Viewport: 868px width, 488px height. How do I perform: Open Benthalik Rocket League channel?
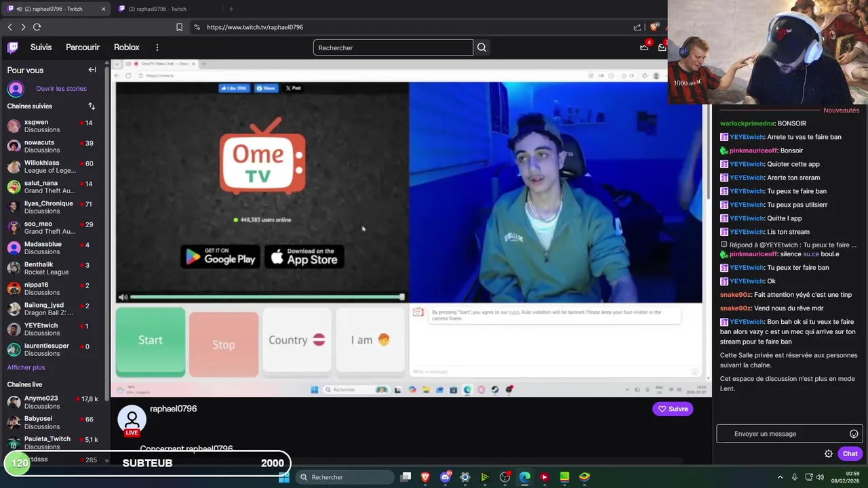click(x=52, y=268)
